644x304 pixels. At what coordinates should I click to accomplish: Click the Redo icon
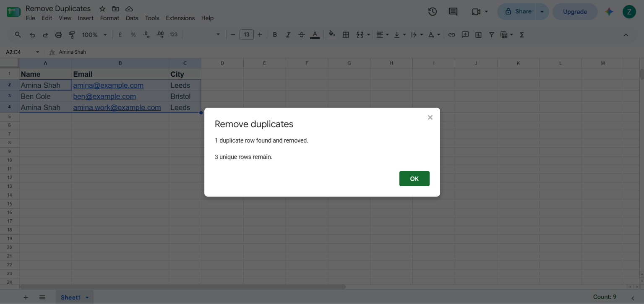point(45,35)
